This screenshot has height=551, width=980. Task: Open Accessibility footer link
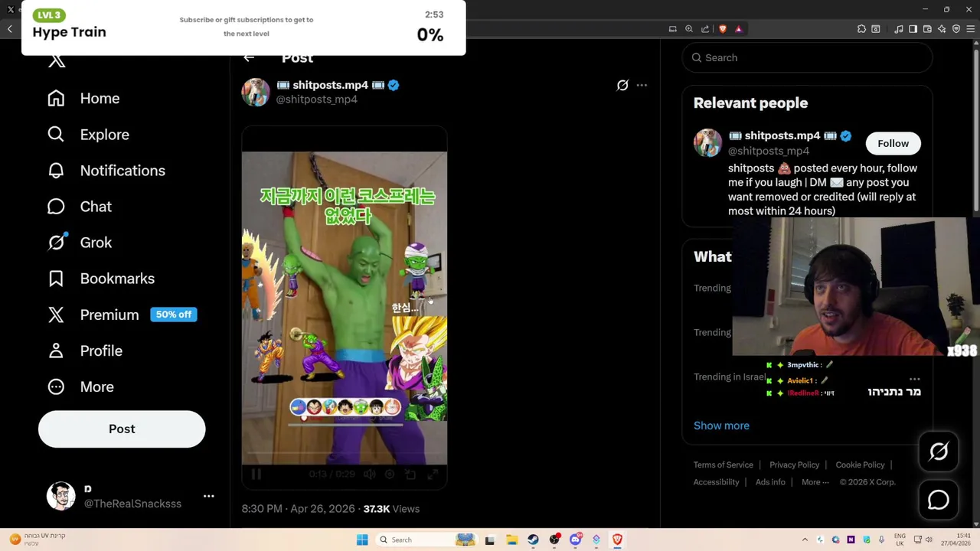tap(716, 482)
